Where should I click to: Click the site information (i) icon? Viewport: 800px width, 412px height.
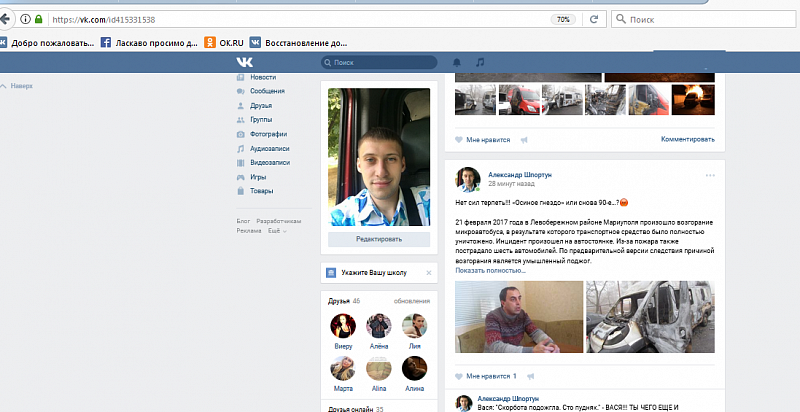tap(25, 19)
